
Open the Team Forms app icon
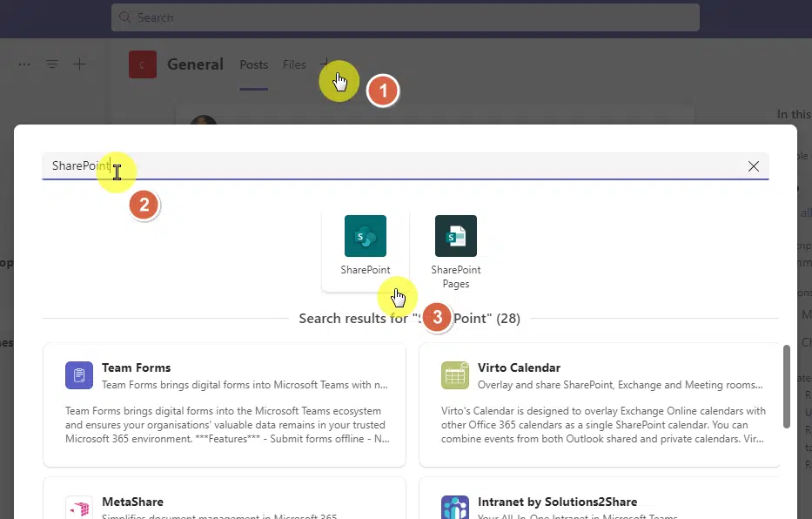[79, 375]
